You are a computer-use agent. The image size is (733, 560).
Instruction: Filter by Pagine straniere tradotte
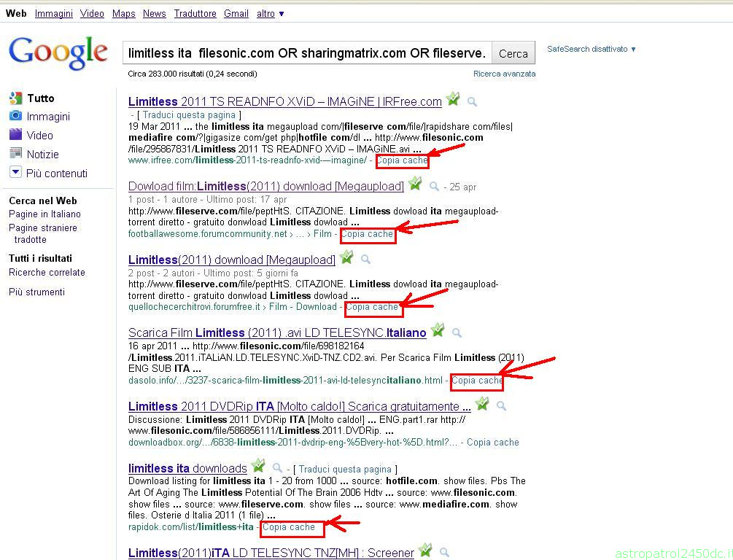pyautogui.click(x=43, y=234)
